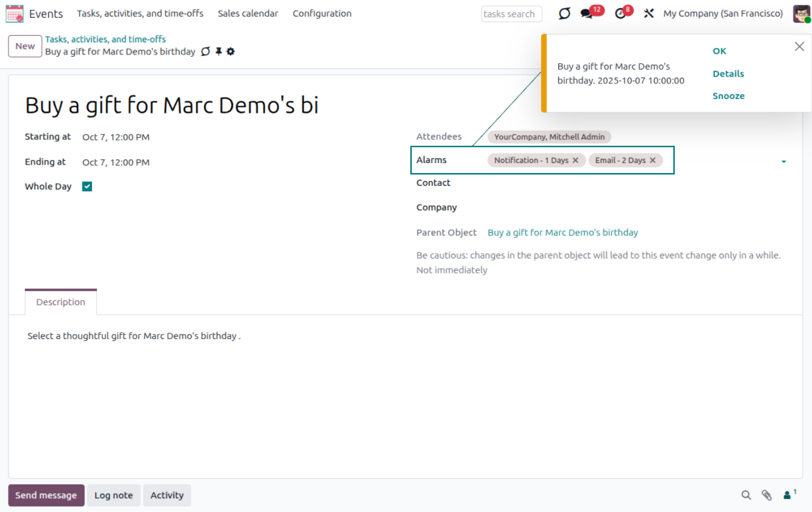
Task: Click the tasks search input field
Action: (x=512, y=14)
